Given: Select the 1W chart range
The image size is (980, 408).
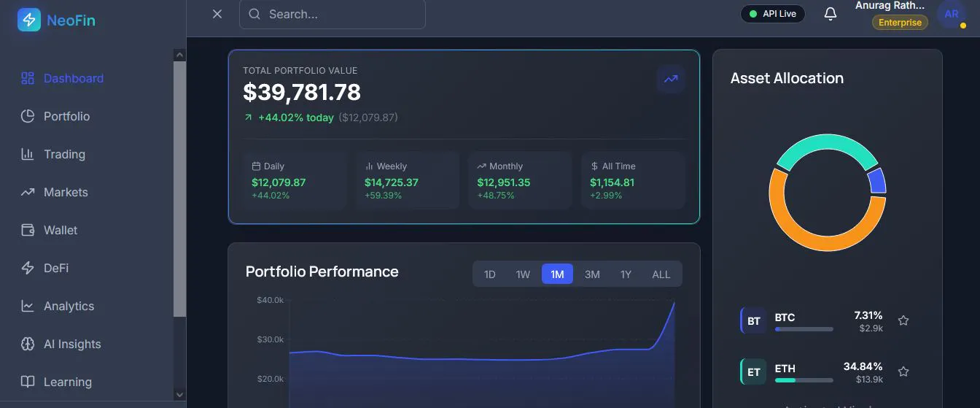Looking at the screenshot, I should point(523,274).
